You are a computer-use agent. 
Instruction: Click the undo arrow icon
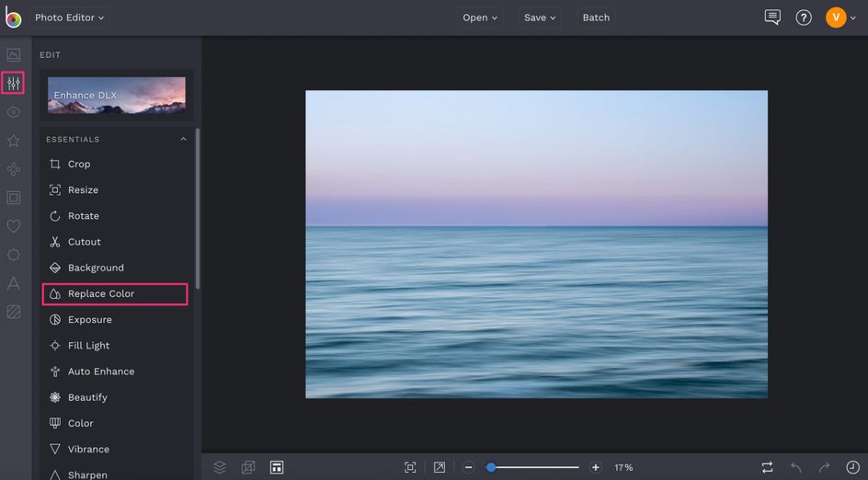point(796,467)
